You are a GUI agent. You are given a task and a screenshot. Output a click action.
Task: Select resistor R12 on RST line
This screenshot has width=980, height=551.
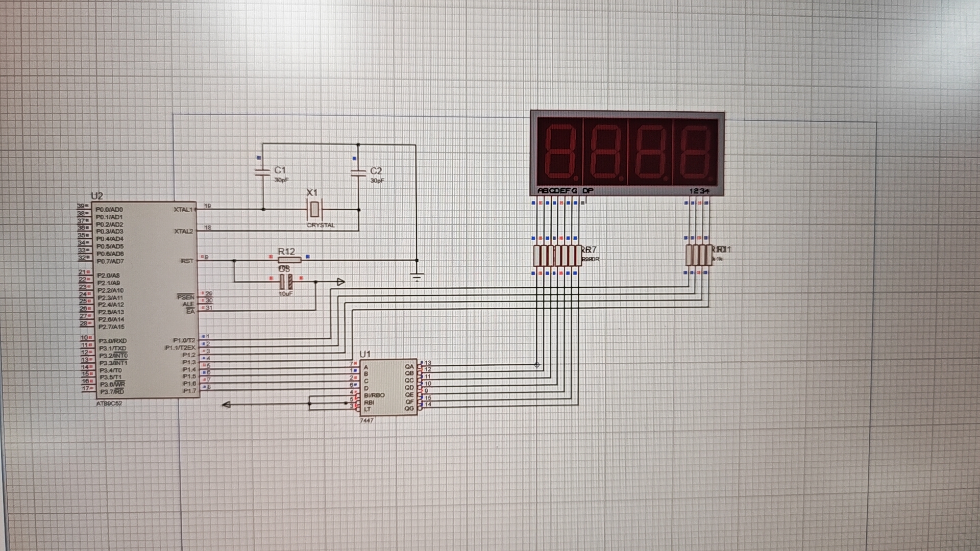(289, 260)
